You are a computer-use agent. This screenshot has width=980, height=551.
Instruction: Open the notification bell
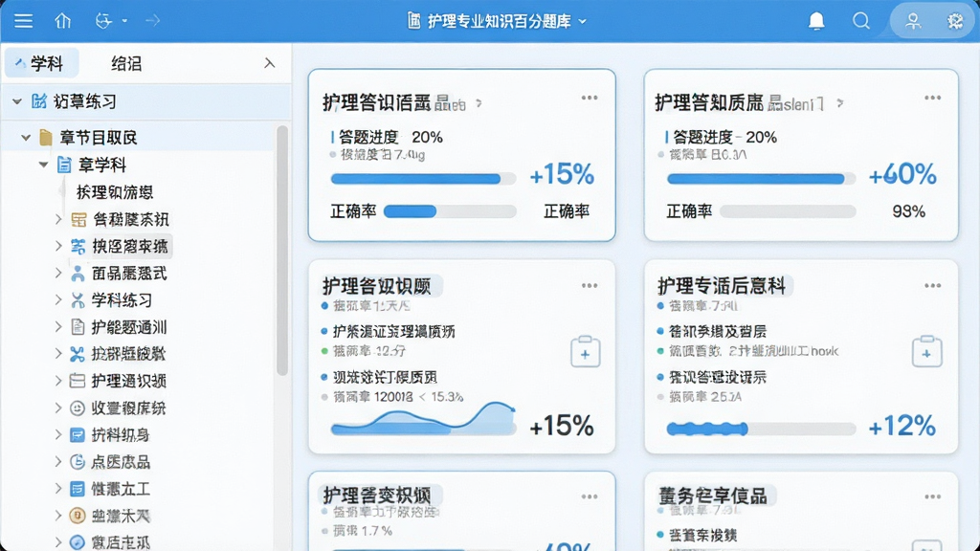[816, 21]
